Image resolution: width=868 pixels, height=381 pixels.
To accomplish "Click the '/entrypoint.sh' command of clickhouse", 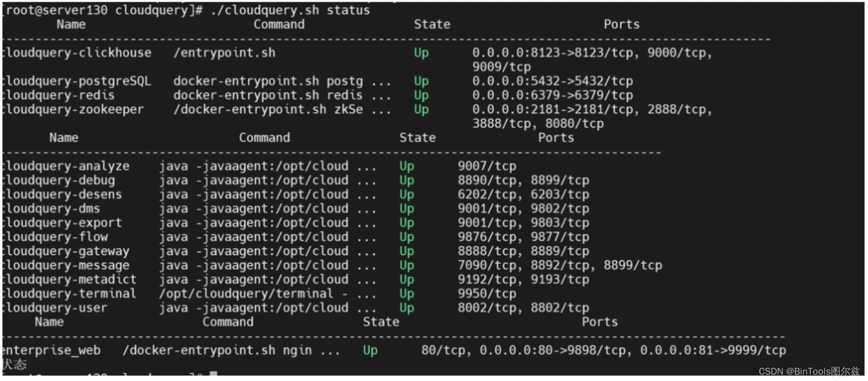I will click(x=224, y=53).
